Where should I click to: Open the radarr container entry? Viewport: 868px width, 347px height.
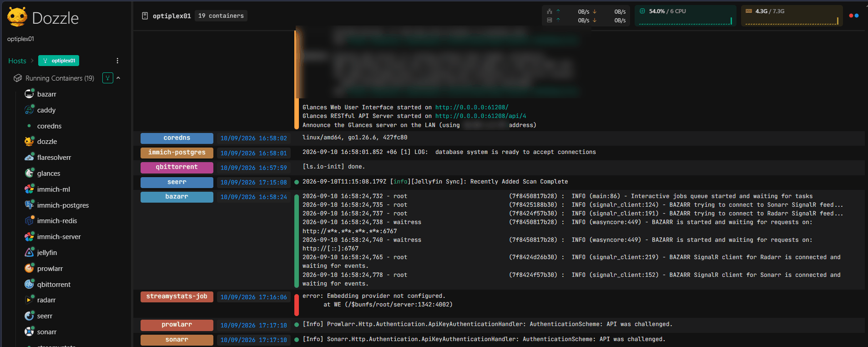coord(46,300)
